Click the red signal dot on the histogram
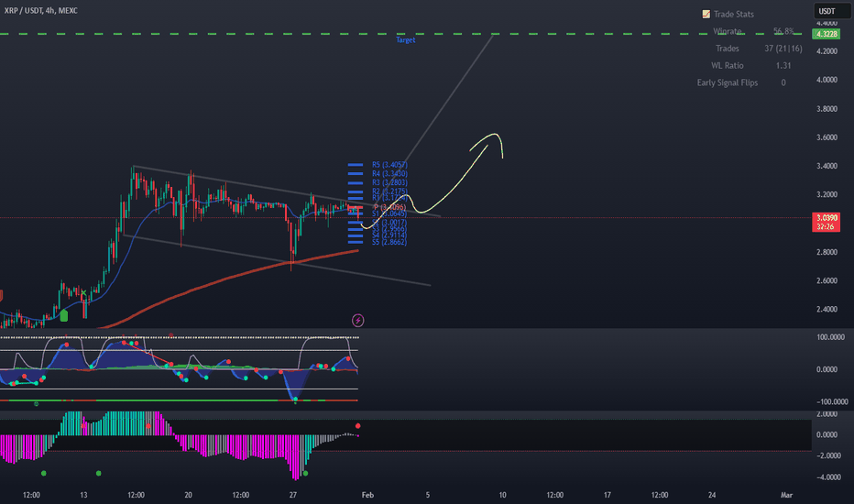This screenshot has width=854, height=504. coord(358,425)
